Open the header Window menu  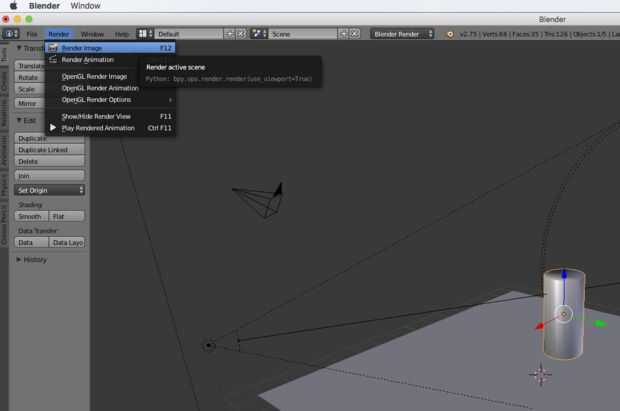pos(92,34)
